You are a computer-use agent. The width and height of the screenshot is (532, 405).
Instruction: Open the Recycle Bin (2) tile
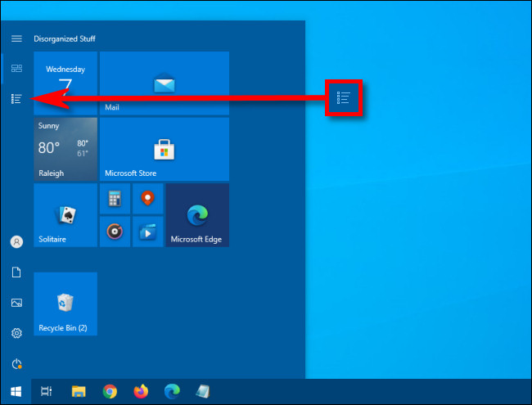point(65,304)
